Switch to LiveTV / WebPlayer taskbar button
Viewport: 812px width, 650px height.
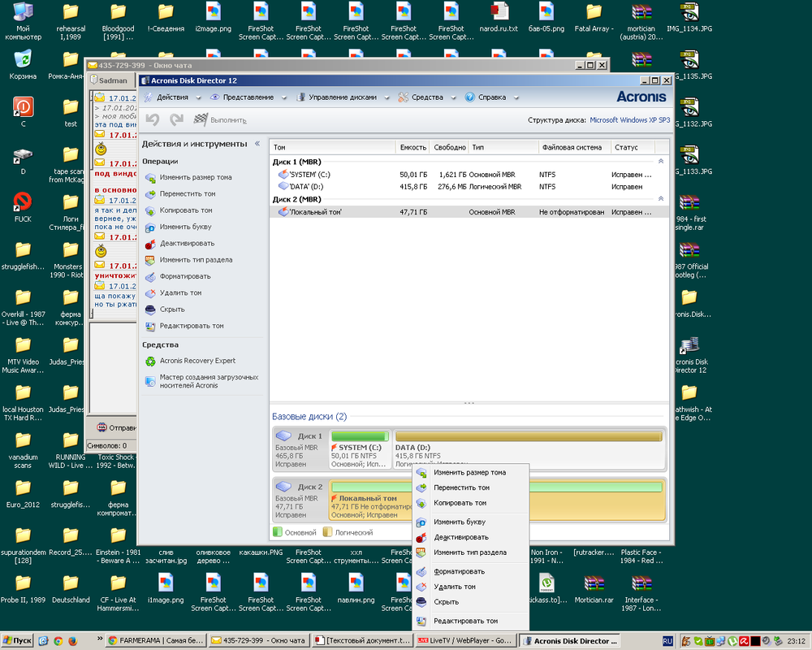(x=465, y=641)
